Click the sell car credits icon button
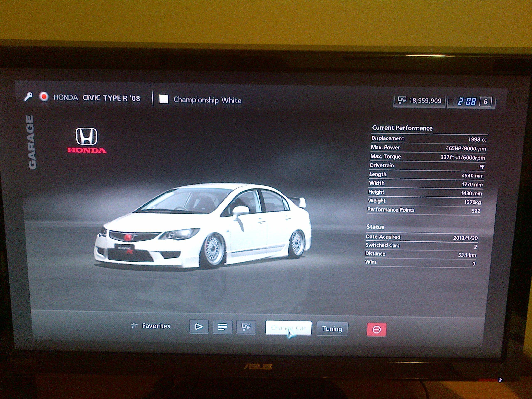 click(246, 327)
